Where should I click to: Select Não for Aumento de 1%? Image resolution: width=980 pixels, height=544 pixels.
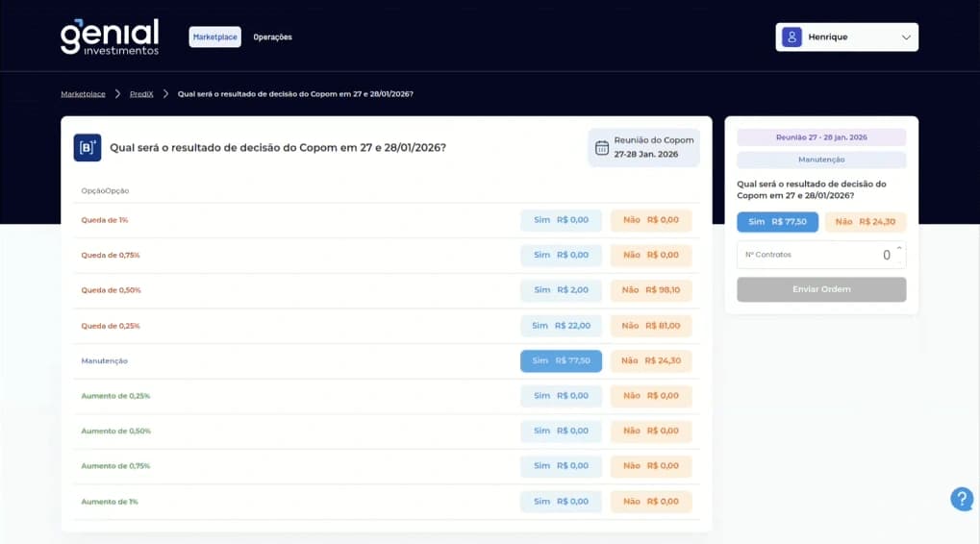coord(651,502)
